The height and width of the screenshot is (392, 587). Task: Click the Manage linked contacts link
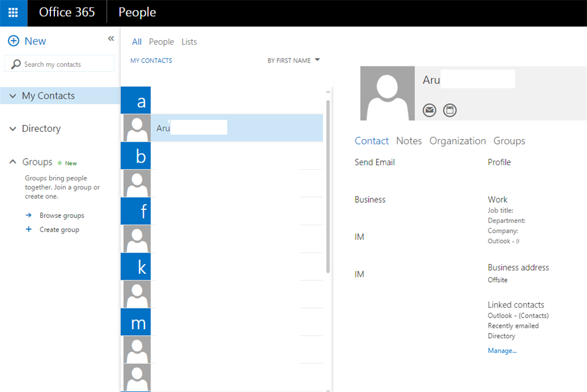click(502, 350)
